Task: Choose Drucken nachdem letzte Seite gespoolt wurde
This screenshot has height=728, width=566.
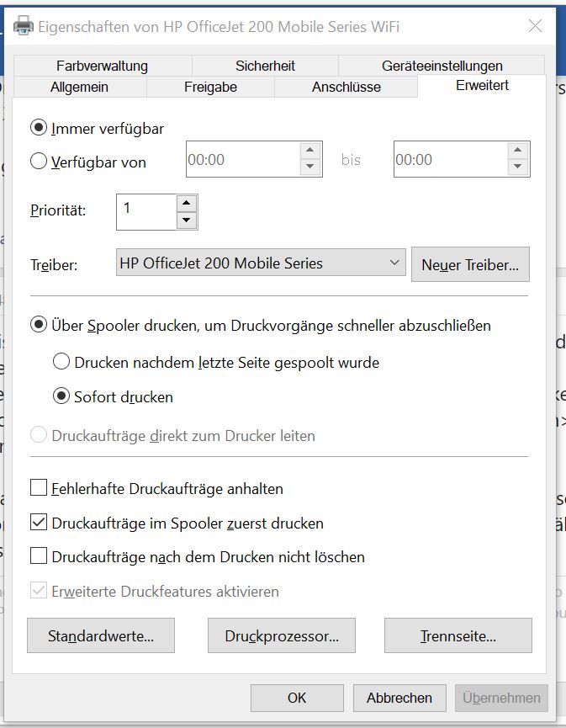Action: pos(61,361)
